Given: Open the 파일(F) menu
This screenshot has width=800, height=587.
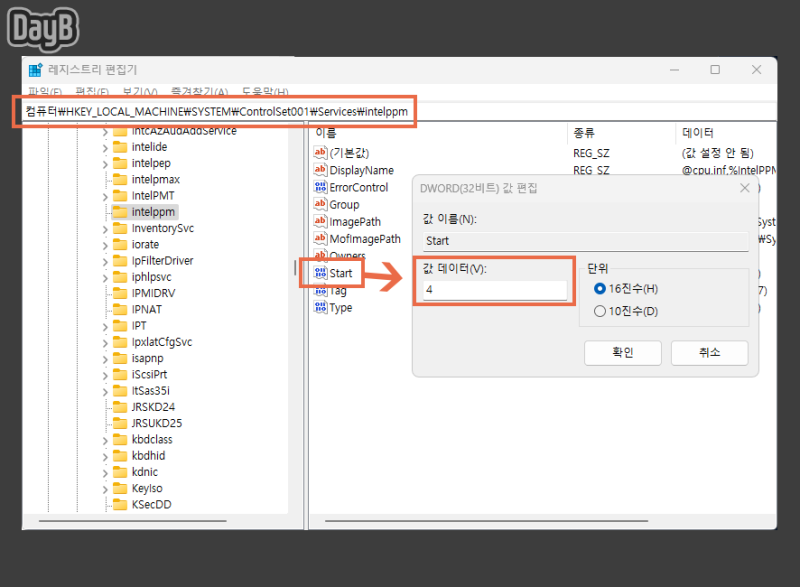Looking at the screenshot, I should coord(45,92).
